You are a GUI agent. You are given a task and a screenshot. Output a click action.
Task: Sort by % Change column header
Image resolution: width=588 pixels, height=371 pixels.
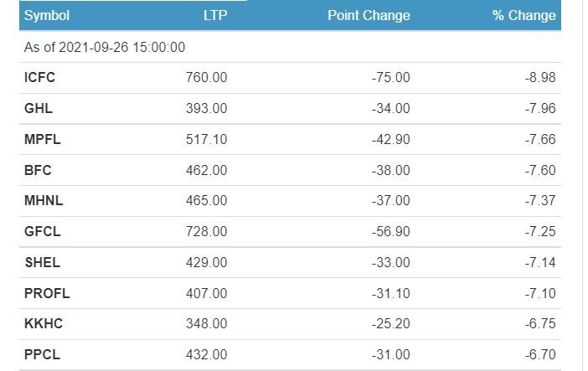click(524, 15)
